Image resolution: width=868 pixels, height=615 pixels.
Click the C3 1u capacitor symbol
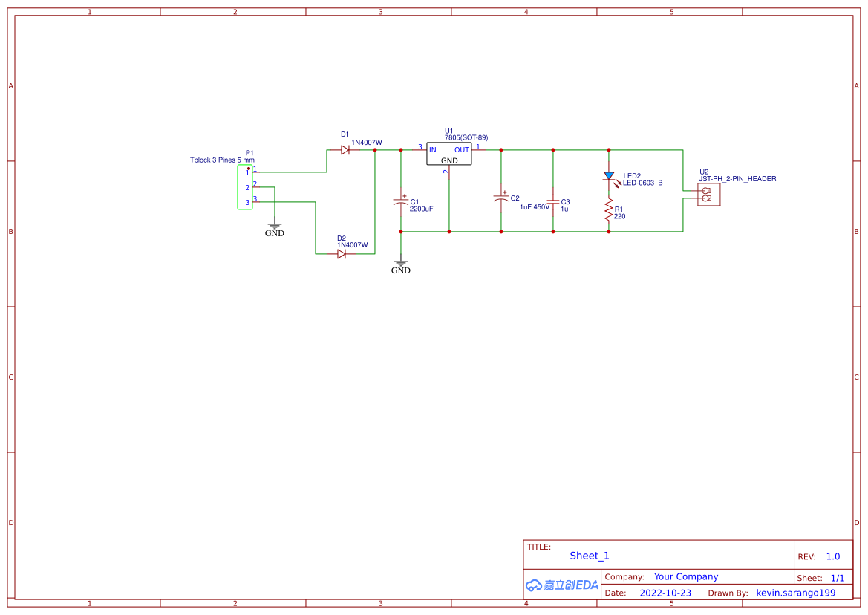point(552,201)
